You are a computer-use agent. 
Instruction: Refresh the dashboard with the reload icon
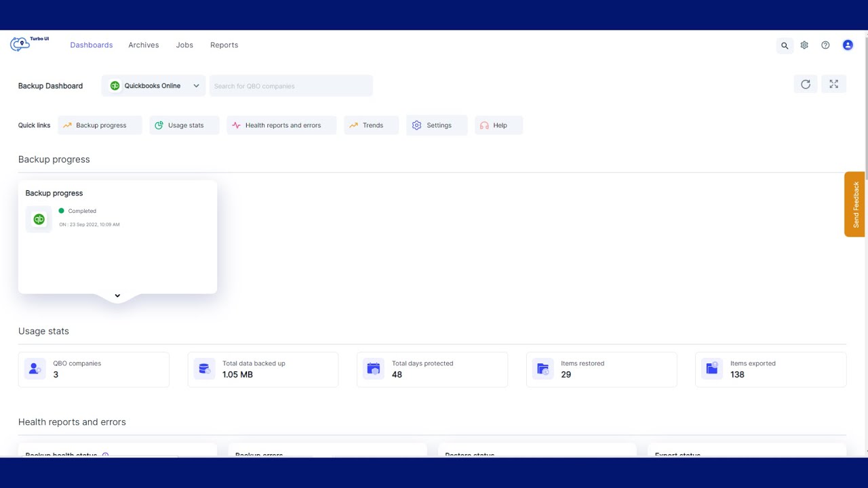click(x=806, y=84)
